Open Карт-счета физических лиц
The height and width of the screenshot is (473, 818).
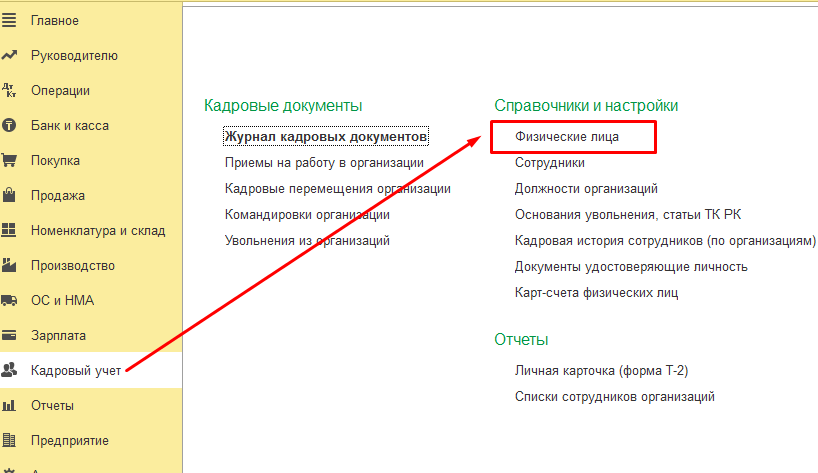click(596, 293)
